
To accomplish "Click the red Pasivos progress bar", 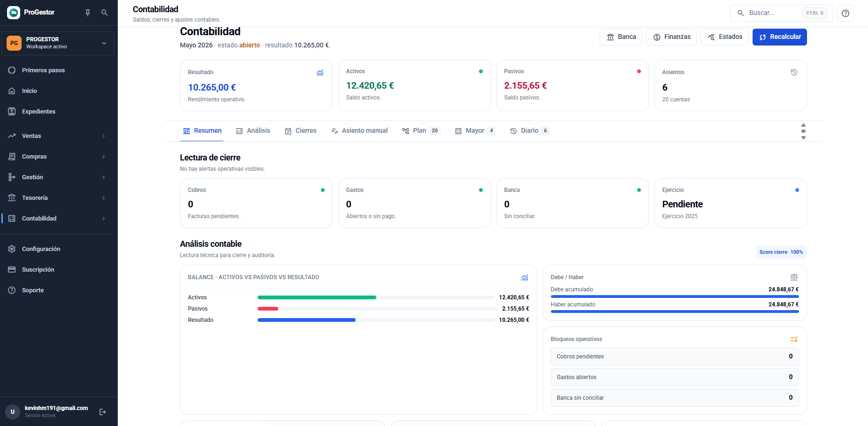I will 268,309.
